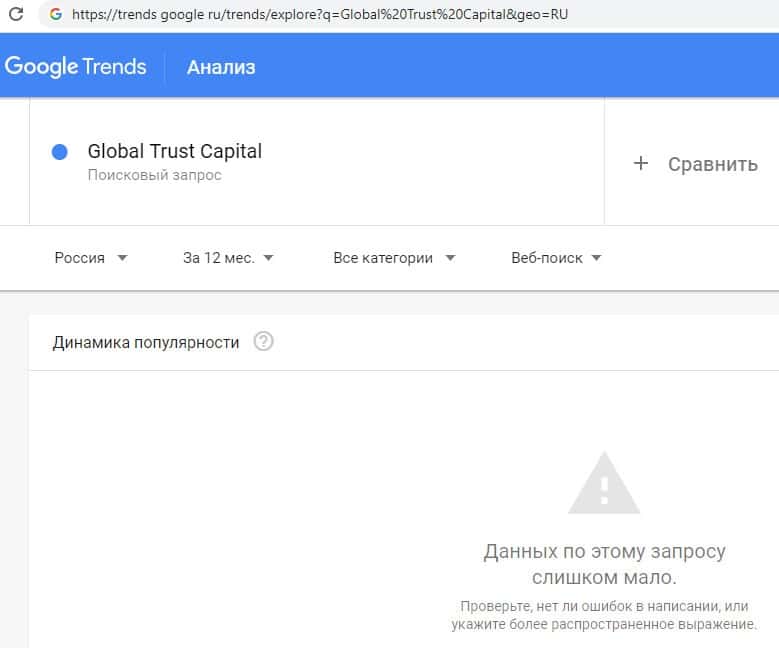Focus the browser address bar URL

320,15
